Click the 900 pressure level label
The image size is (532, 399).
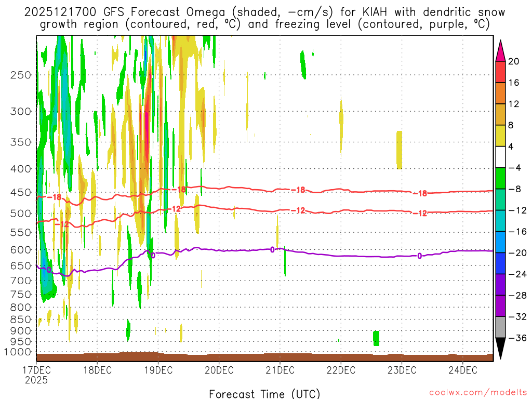pos(21,331)
